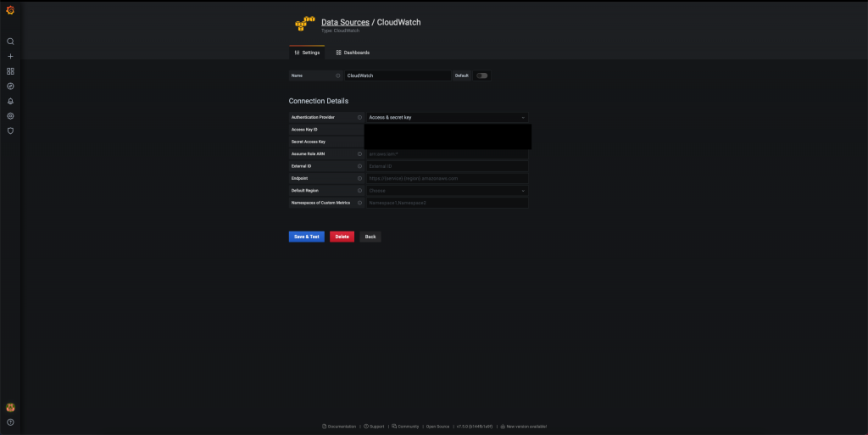Open the Search icon in sidebar

pos(10,42)
